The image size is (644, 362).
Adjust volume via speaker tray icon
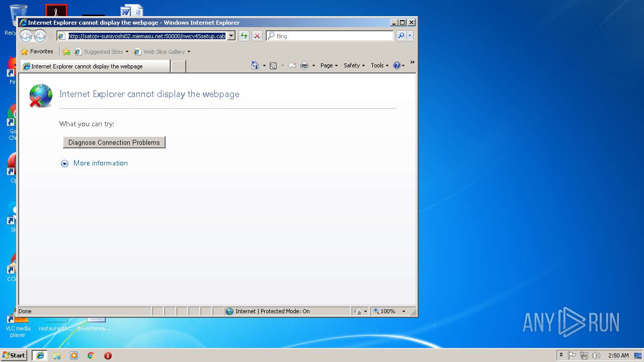coord(596,355)
